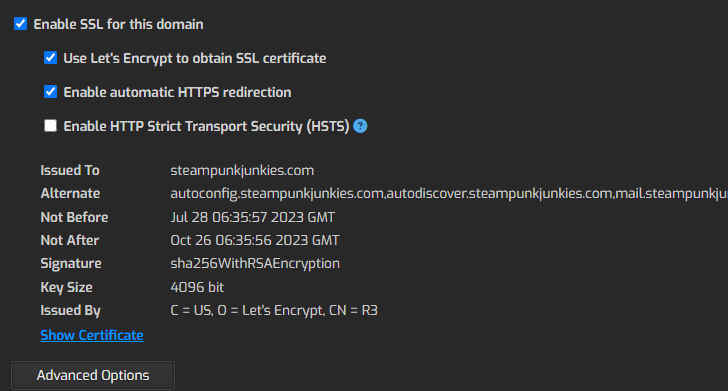The width and height of the screenshot is (728, 391).
Task: Click the sha256WithRSAEncryption signature value
Action: point(255,264)
